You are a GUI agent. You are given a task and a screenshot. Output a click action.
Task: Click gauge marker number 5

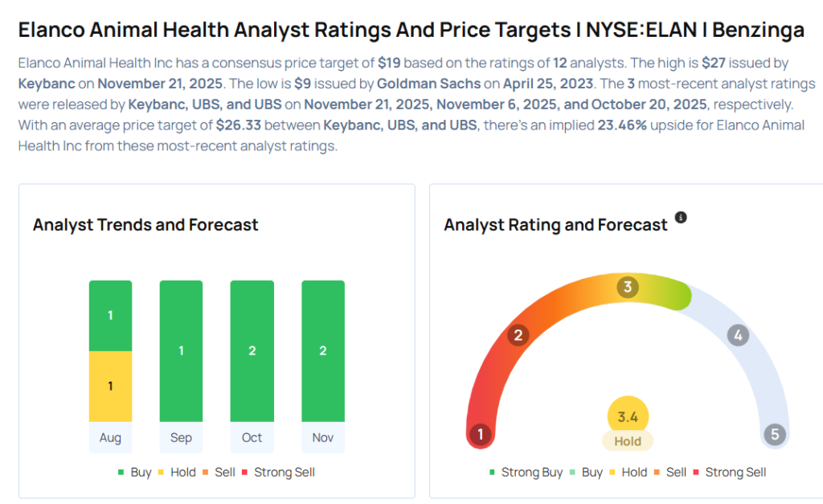(775, 435)
